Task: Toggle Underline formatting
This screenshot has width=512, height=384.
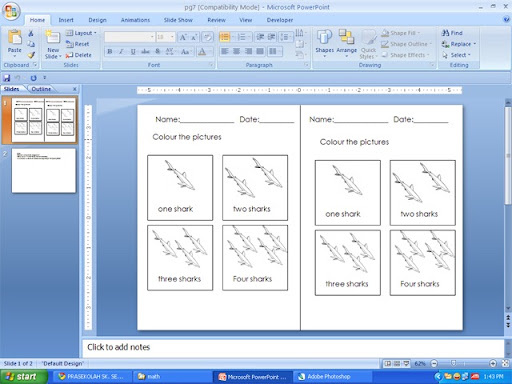Action: [x=133, y=51]
